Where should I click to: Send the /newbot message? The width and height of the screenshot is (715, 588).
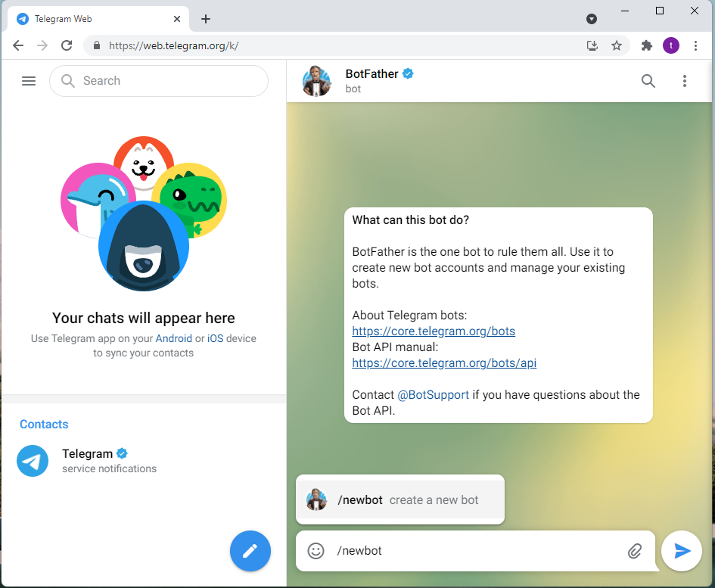682,551
